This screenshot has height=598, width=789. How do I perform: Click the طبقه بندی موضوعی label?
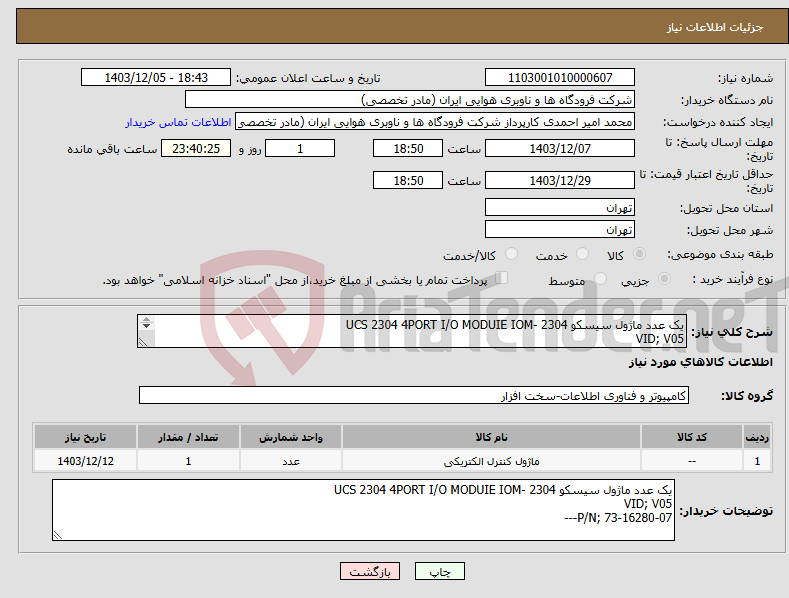click(720, 255)
